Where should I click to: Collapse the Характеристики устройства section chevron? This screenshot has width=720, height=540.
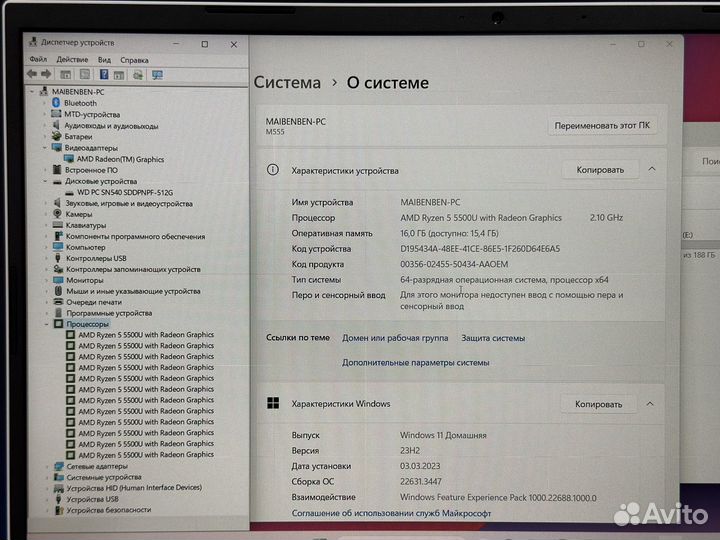pos(652,170)
